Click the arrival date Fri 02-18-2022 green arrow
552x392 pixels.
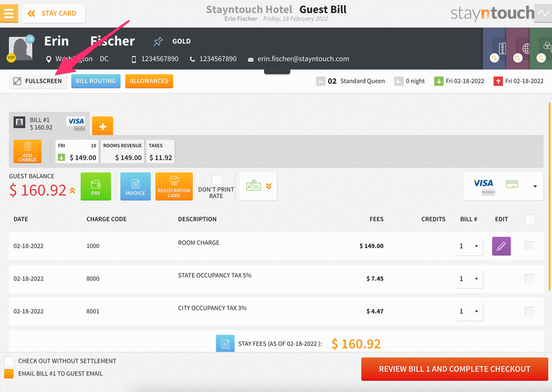(x=439, y=81)
